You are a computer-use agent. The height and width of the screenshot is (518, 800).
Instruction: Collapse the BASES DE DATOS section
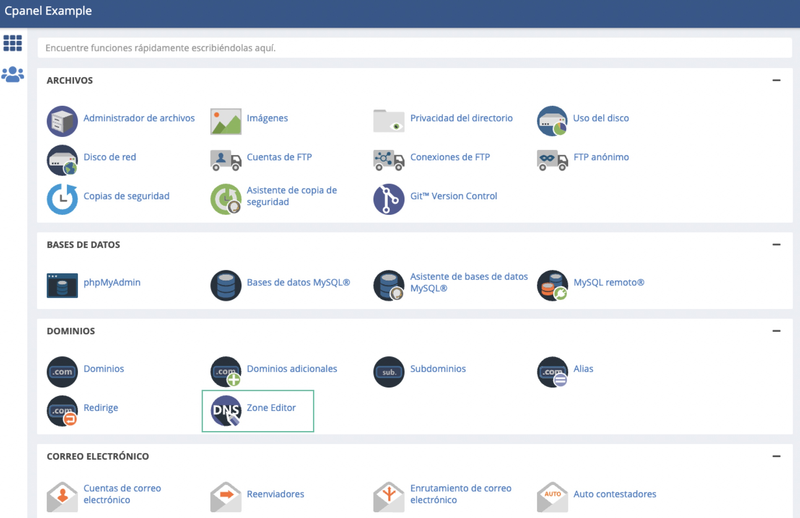point(776,244)
